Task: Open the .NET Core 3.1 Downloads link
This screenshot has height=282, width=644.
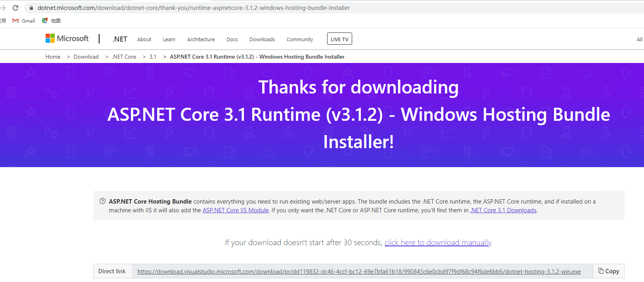Action: pos(503,210)
